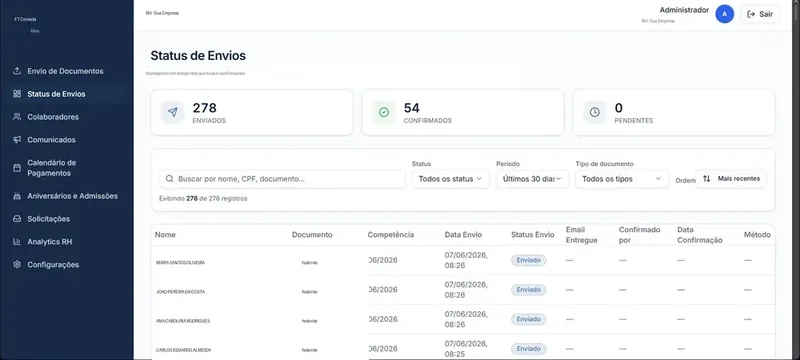This screenshot has width=800, height=360.
Task: Click the bar chart icon beside Analytics RH
Action: [x=17, y=242]
